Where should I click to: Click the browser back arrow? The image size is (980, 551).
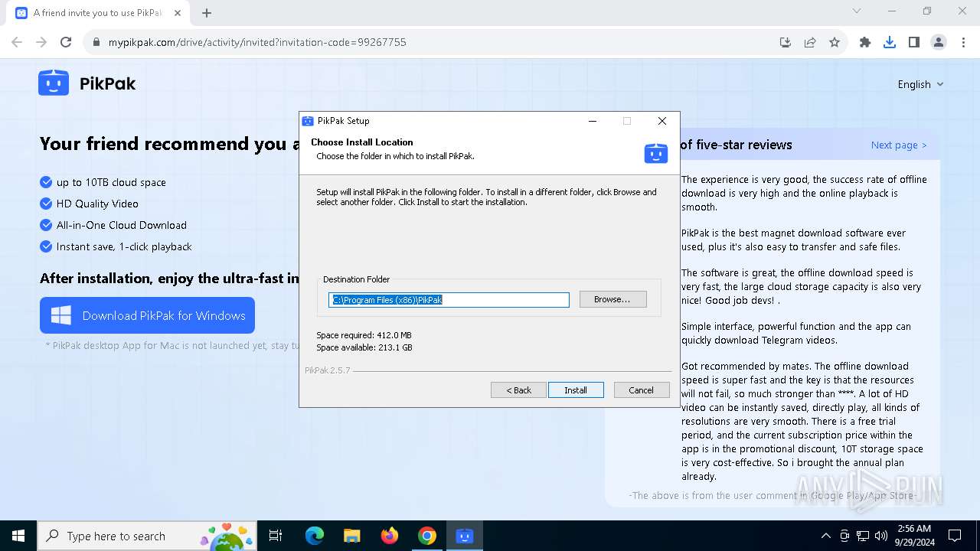pos(17,42)
